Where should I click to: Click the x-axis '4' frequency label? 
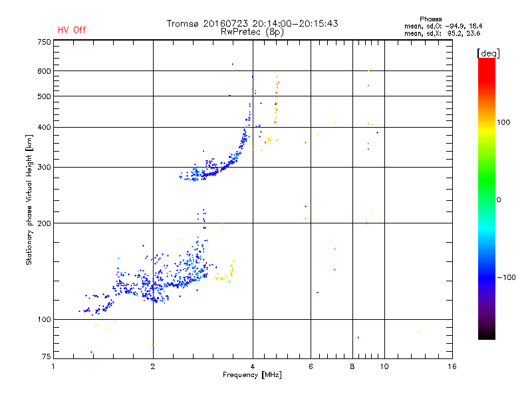pos(253,366)
